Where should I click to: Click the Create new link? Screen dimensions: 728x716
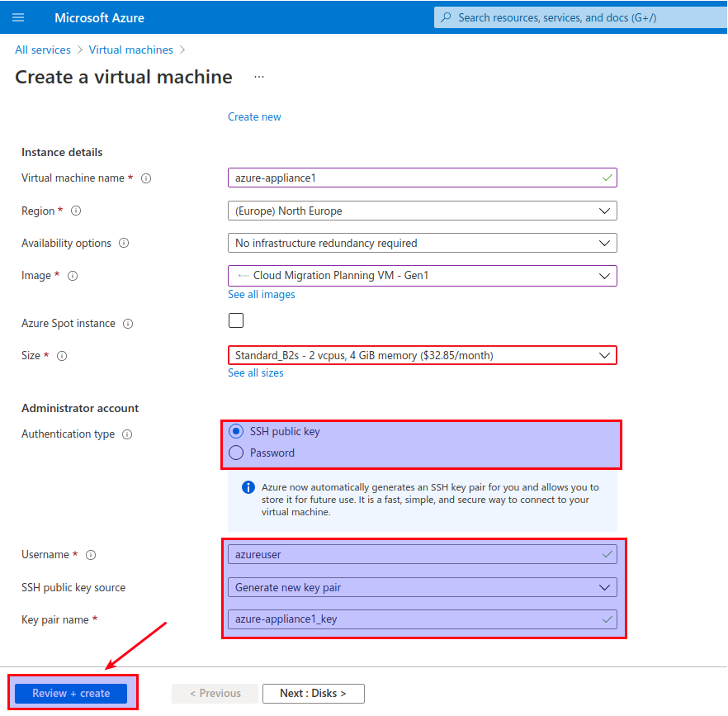pos(254,116)
